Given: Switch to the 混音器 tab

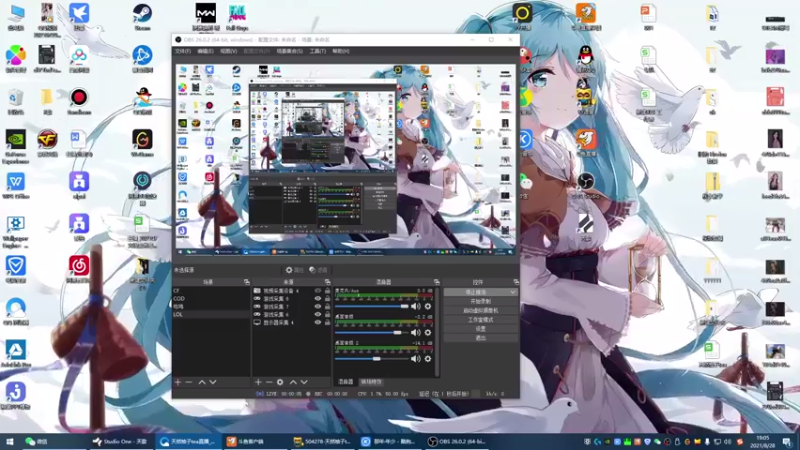Looking at the screenshot, I should [345, 382].
